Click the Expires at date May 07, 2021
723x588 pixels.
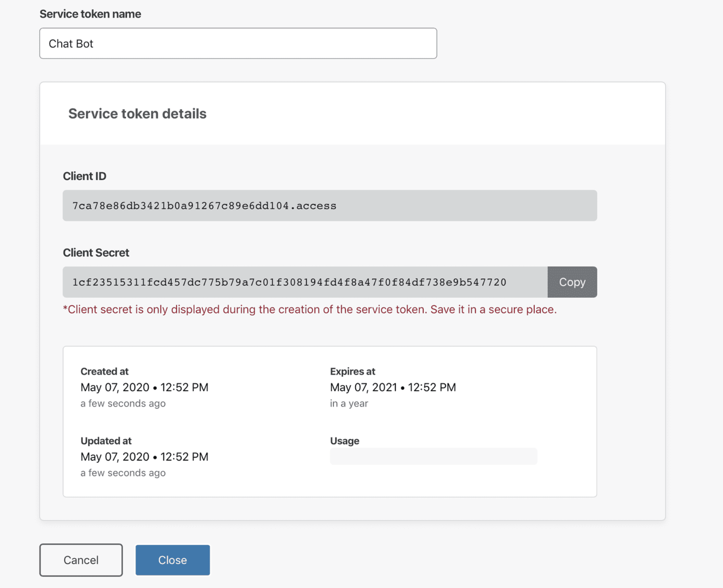(393, 387)
